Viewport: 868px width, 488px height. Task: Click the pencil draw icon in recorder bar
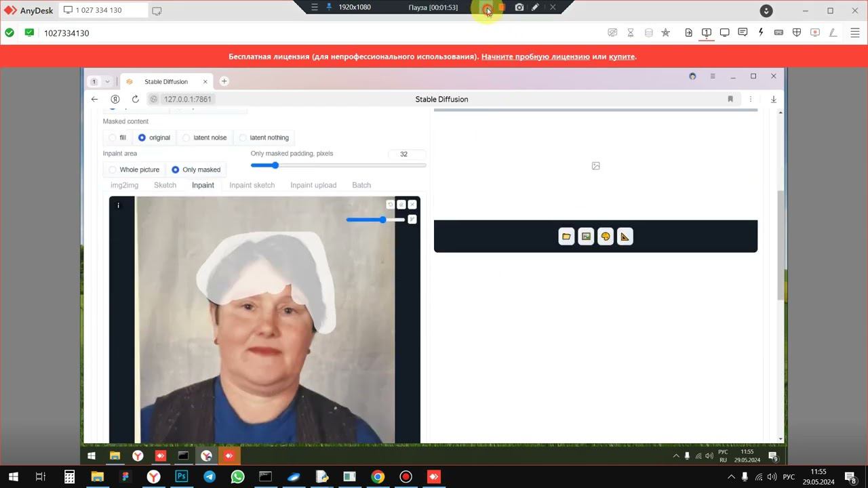(x=535, y=7)
